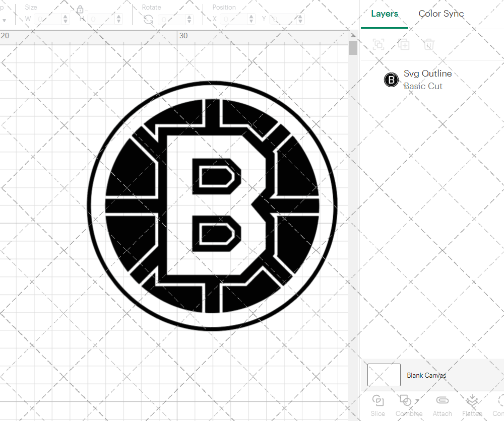Open the Color Sync tab
Viewport: 504px width, 421px height.
pyautogui.click(x=441, y=14)
